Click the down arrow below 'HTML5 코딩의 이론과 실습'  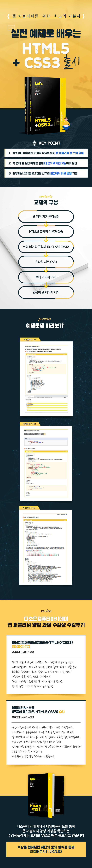(x=46, y=240)
